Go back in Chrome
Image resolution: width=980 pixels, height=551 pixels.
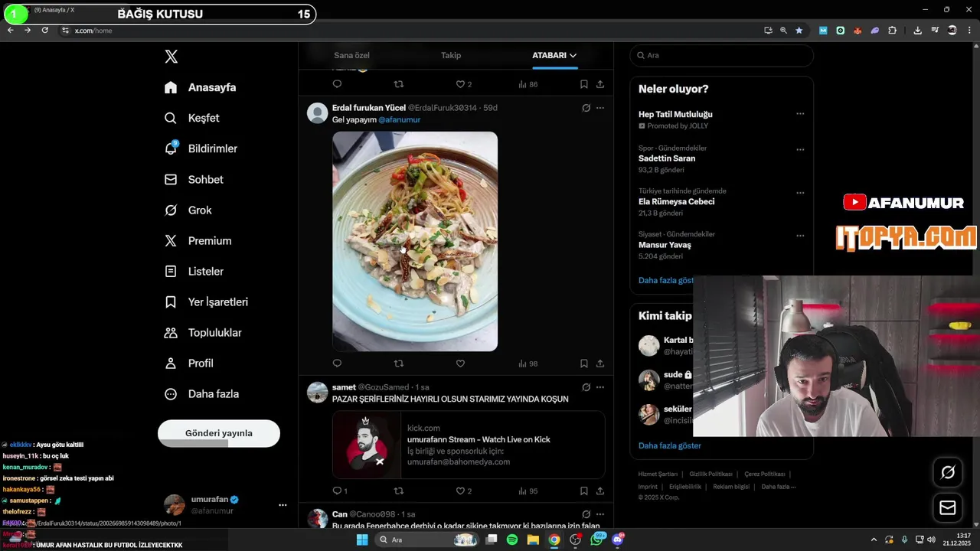pos(11,30)
